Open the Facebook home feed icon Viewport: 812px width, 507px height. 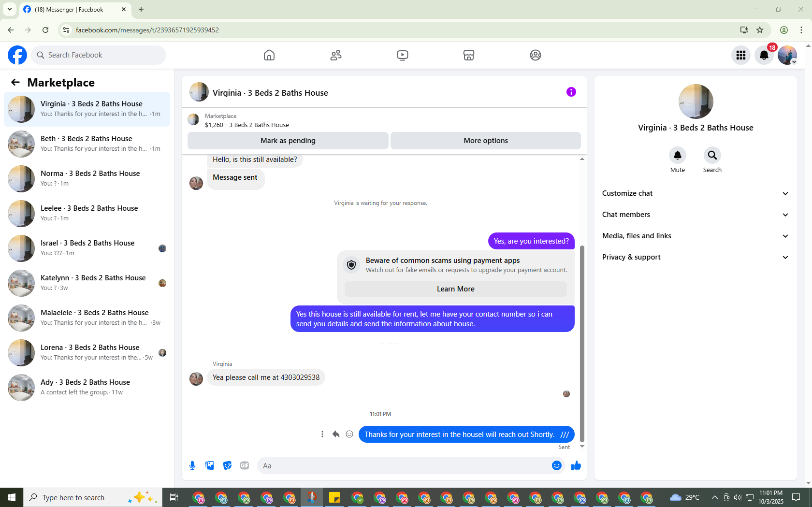click(x=269, y=55)
